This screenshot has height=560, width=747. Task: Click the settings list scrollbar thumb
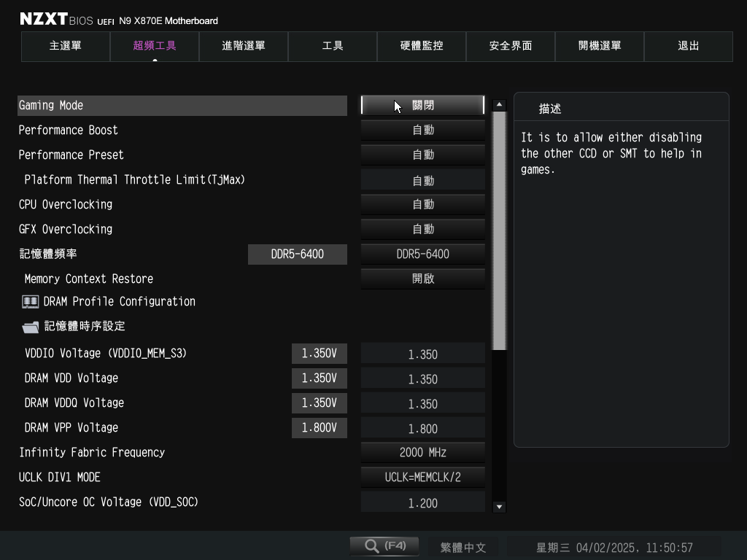(x=499, y=231)
